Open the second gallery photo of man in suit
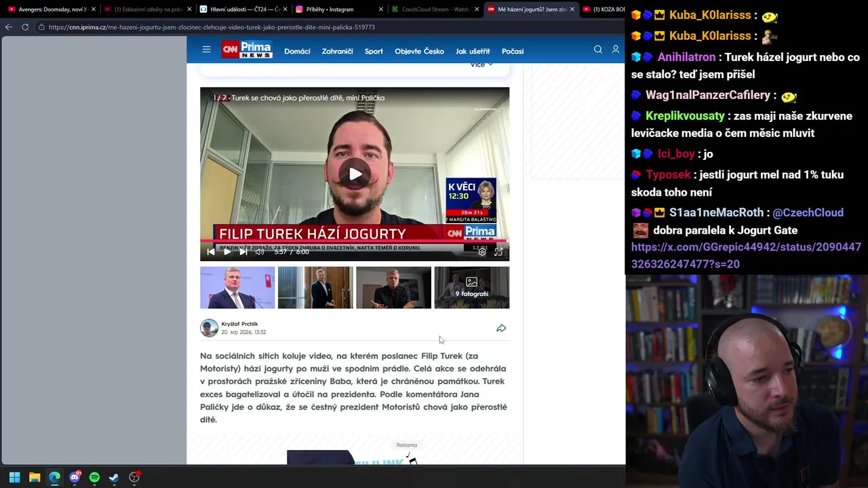Screen dimensions: 868x488 click(x=315, y=287)
